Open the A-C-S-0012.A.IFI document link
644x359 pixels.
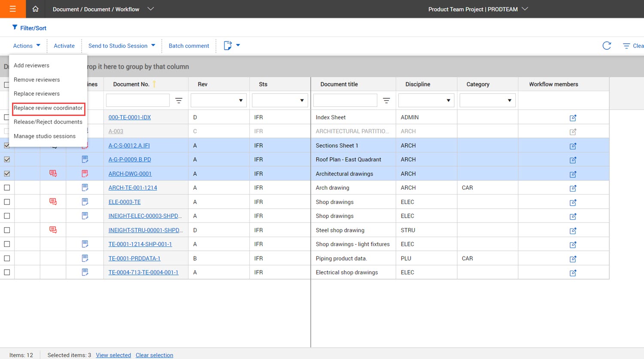point(129,146)
